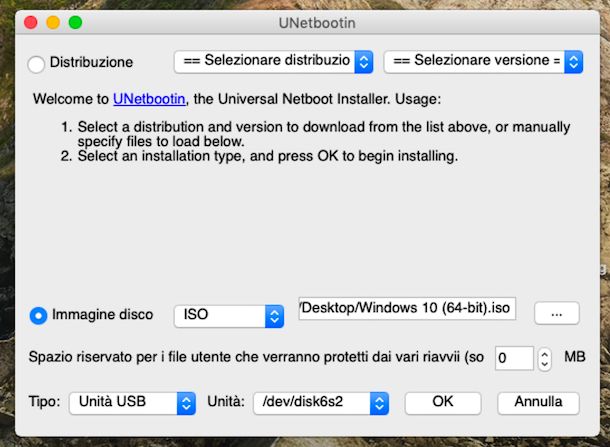Viewport: 610px width, 447px height.
Task: Close the UNetbootin window with red button
Action: point(31,22)
